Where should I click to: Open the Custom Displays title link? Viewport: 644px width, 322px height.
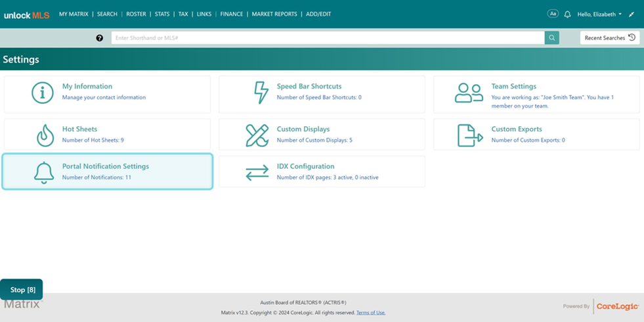[x=303, y=129]
